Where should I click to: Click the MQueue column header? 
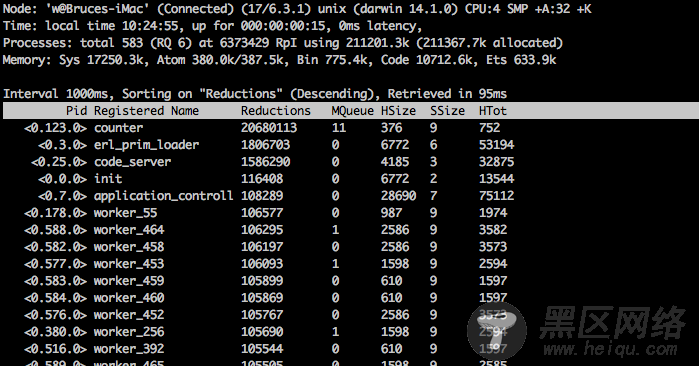[352, 111]
